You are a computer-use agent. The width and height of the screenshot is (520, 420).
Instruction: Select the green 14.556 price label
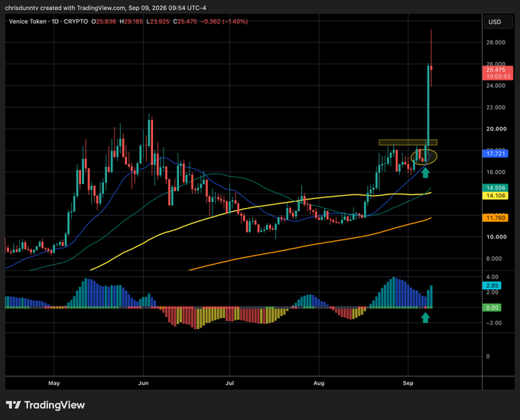click(495, 187)
